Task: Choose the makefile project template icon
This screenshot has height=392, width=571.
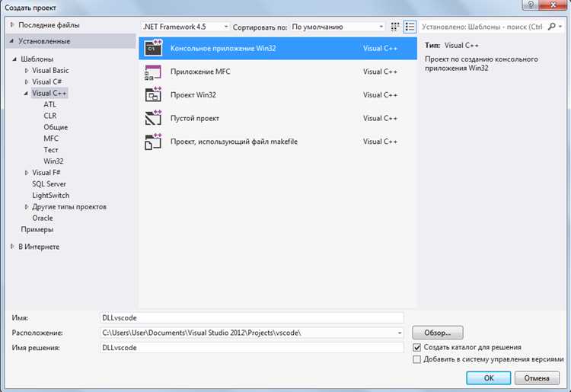Action: click(153, 142)
